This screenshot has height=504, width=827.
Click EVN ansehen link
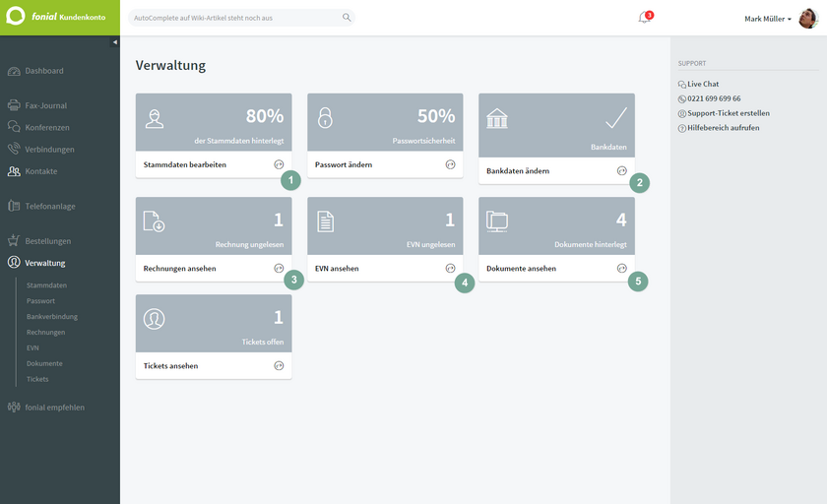click(337, 269)
